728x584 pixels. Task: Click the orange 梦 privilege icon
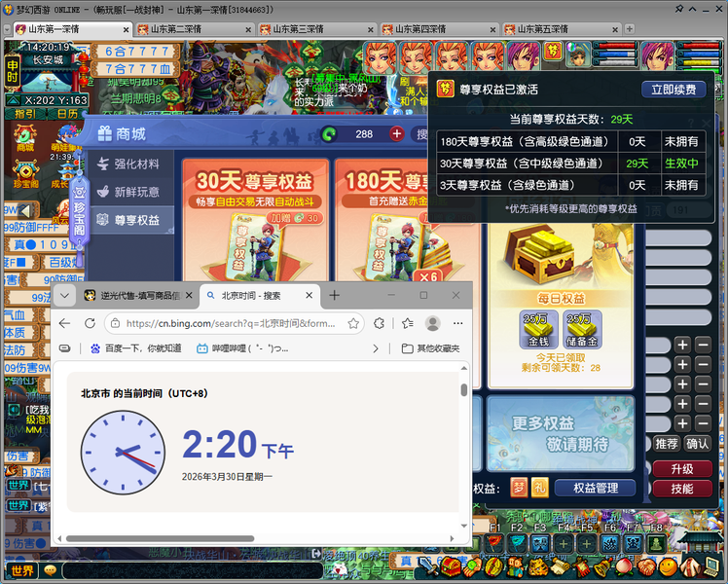click(519, 488)
